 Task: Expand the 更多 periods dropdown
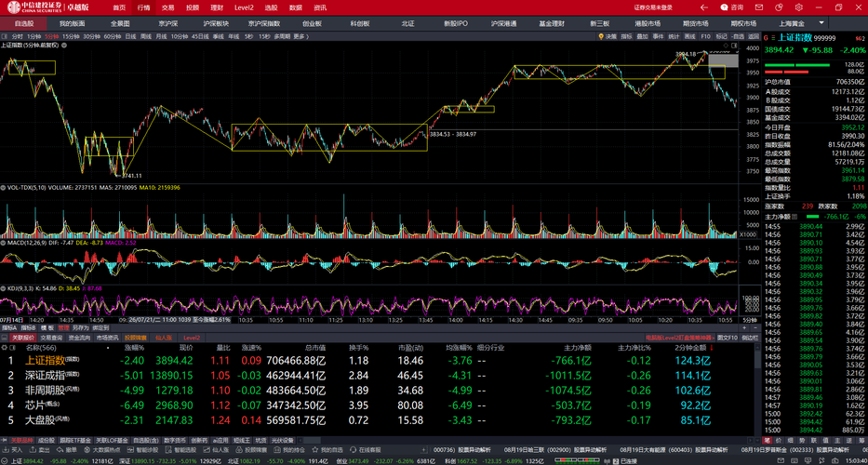[301, 36]
